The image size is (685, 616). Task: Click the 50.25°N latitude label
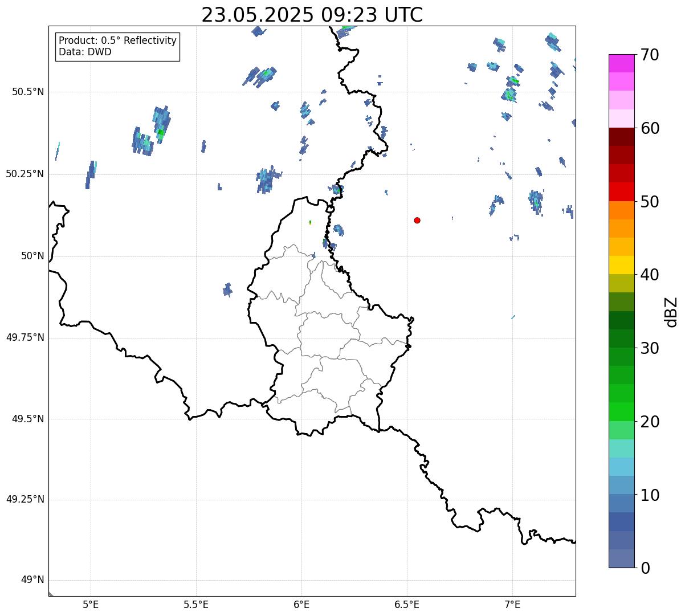(x=25, y=174)
